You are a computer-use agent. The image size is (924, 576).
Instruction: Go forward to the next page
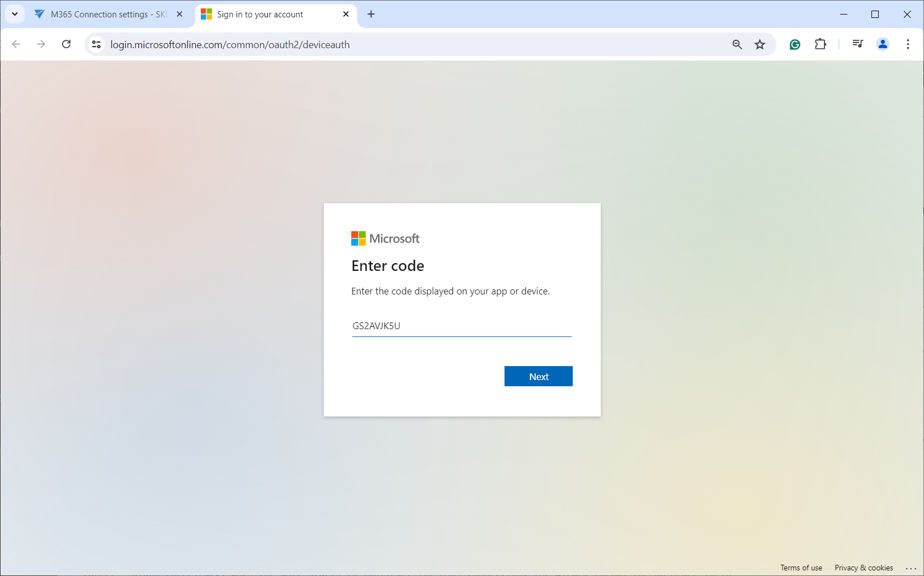[41, 44]
